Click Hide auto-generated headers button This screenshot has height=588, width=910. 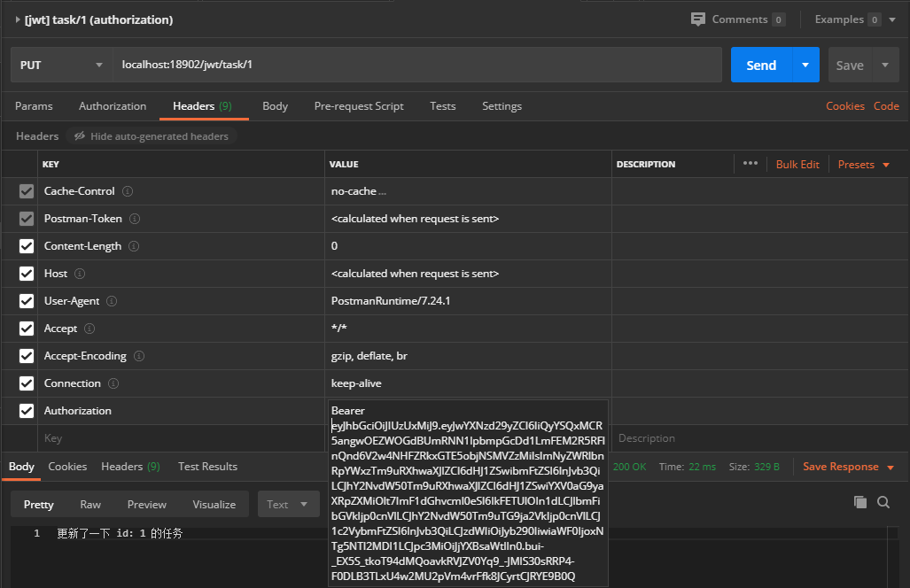coord(152,135)
